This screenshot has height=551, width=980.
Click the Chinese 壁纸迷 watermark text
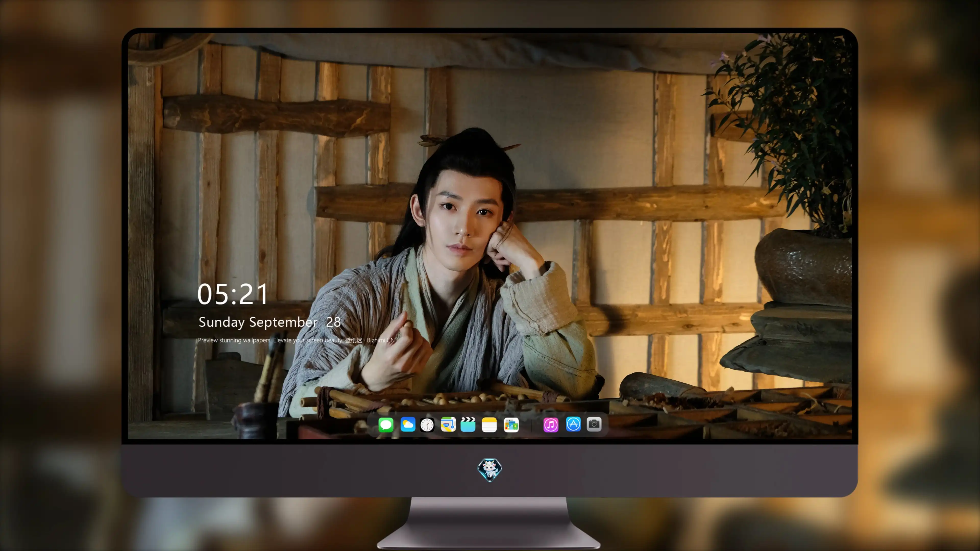pos(353,340)
